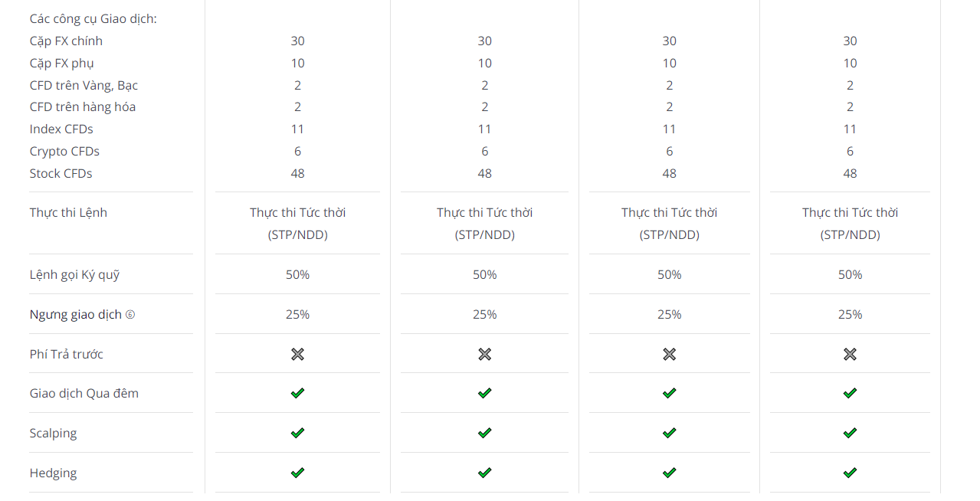Click the Lệnh gọi Ký quỹ row label
980x501 pixels.
pos(74,274)
